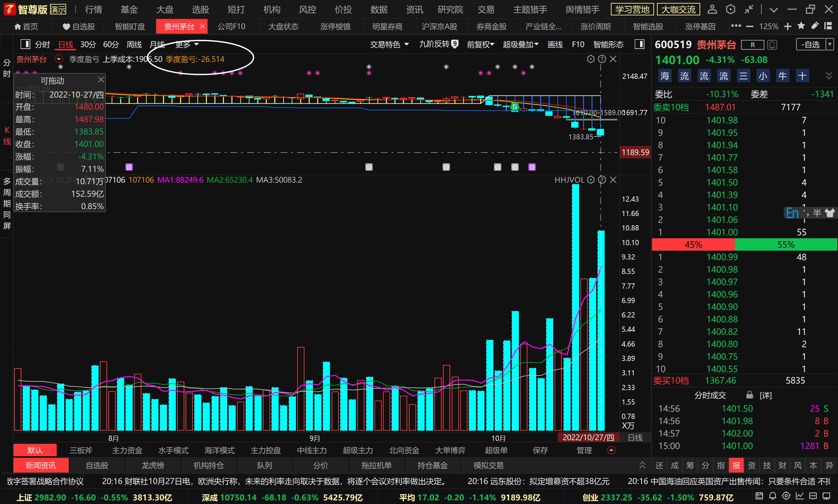The height and width of the screenshot is (504, 838).
Task: Open notification bell in status bar
Action: pyautogui.click(x=773, y=496)
